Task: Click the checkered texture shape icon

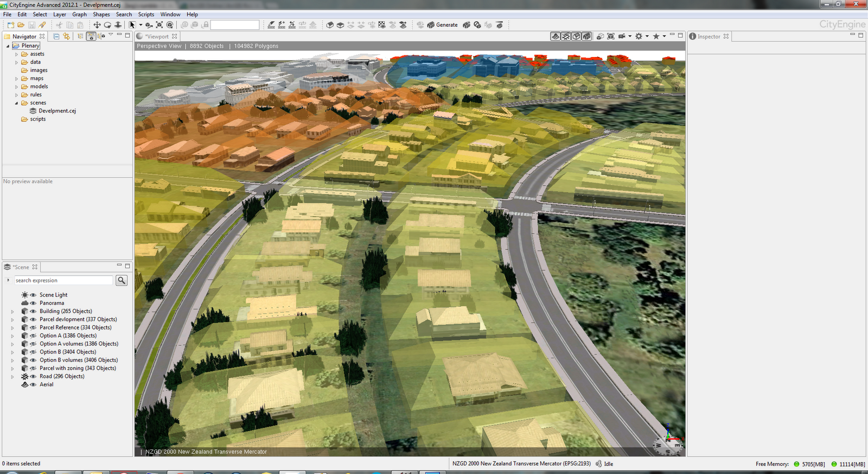Action: 382,25
